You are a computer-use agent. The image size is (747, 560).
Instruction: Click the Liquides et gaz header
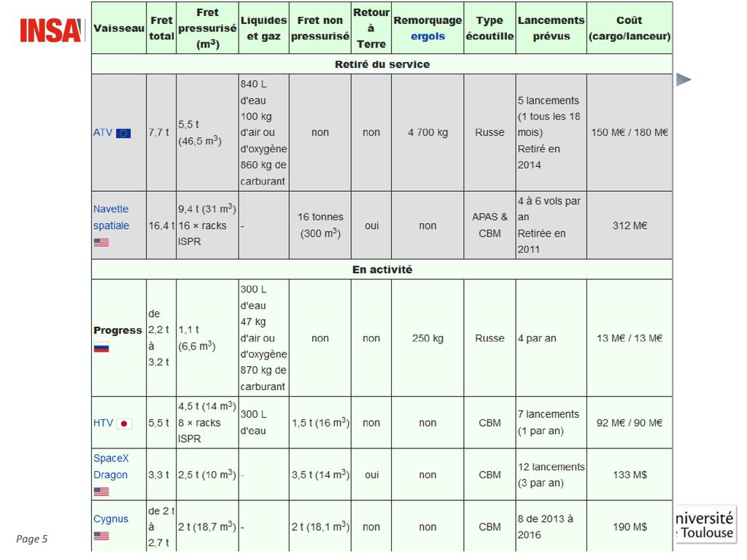click(263, 28)
